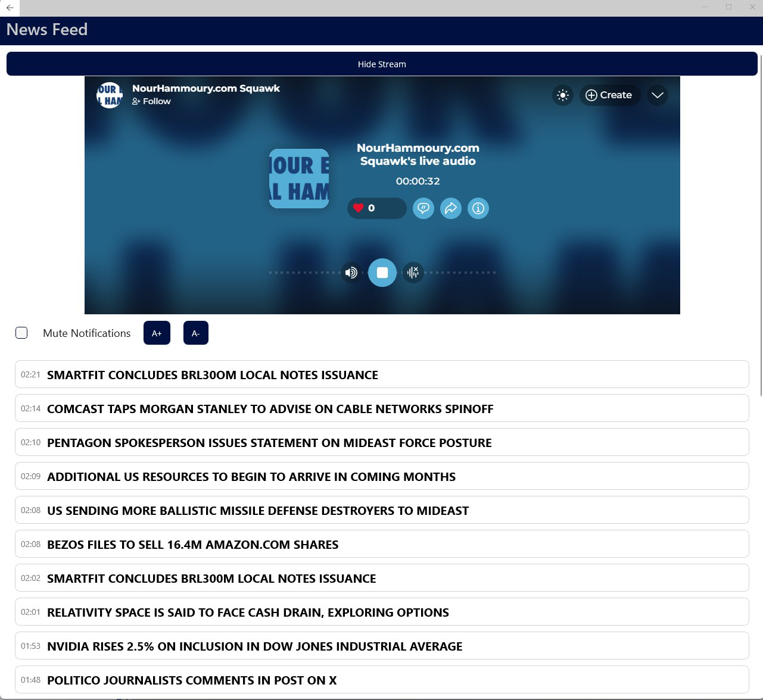Screen dimensions: 763x700
Task: Open Relativity Space cash drain headline
Action: (382, 612)
